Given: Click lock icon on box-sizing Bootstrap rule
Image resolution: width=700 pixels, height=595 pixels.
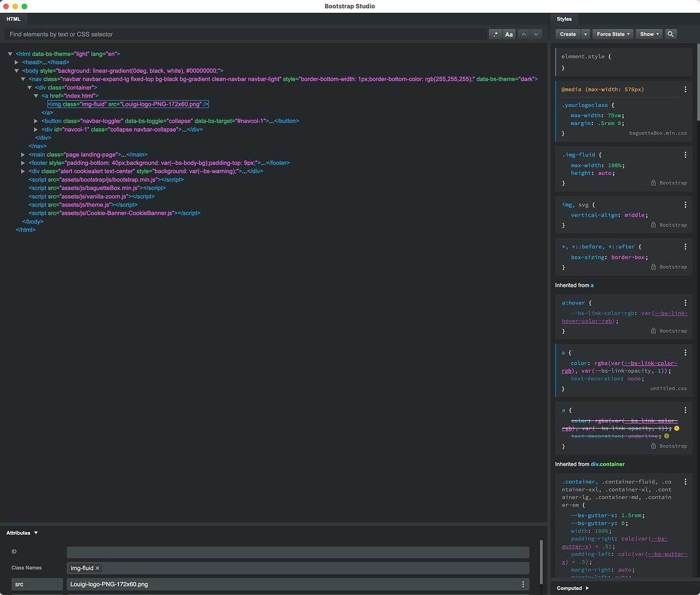Looking at the screenshot, I should click(653, 267).
